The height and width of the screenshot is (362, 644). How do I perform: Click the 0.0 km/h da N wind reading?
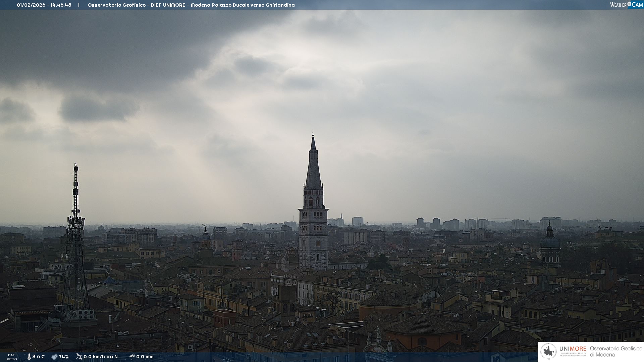101,357
